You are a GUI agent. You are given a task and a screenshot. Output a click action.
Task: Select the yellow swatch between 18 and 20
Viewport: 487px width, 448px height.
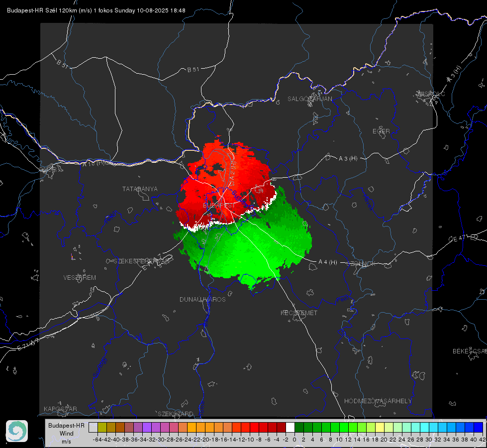click(380, 427)
